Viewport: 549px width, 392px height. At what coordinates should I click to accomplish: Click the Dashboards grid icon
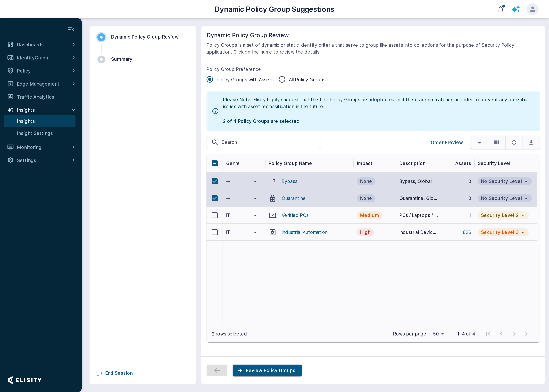coord(10,44)
